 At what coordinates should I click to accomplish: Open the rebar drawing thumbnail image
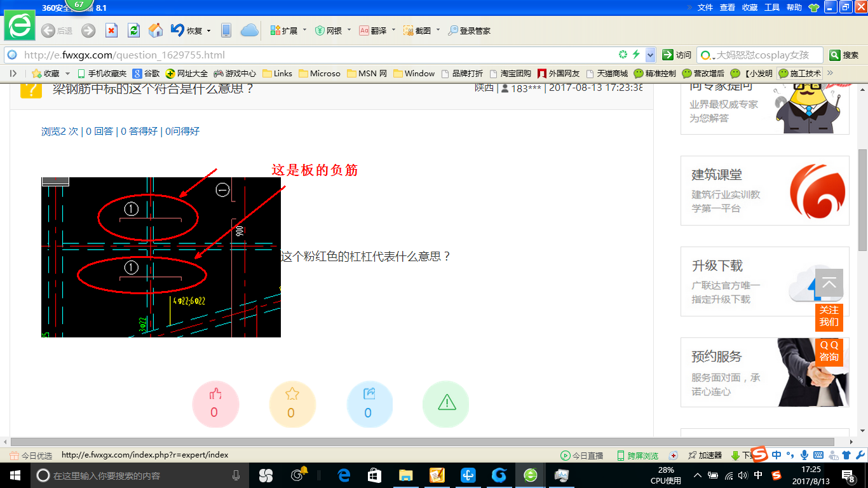161,257
